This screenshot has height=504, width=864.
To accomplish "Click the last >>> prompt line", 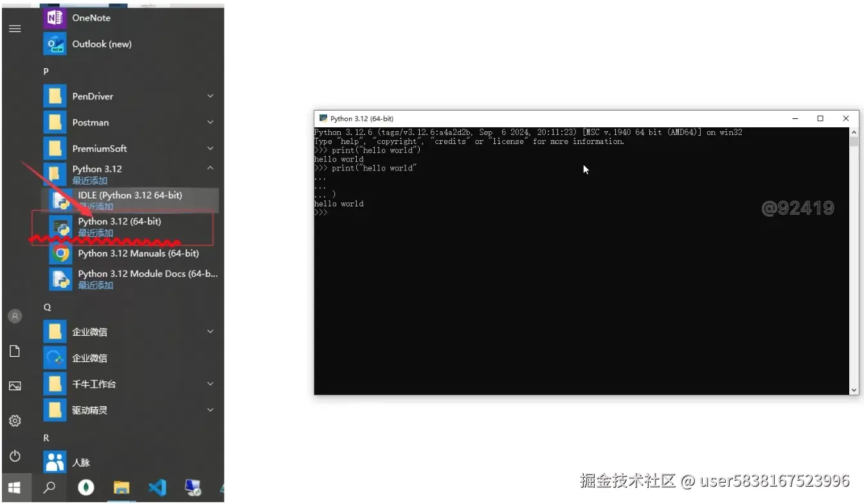I will [x=321, y=212].
